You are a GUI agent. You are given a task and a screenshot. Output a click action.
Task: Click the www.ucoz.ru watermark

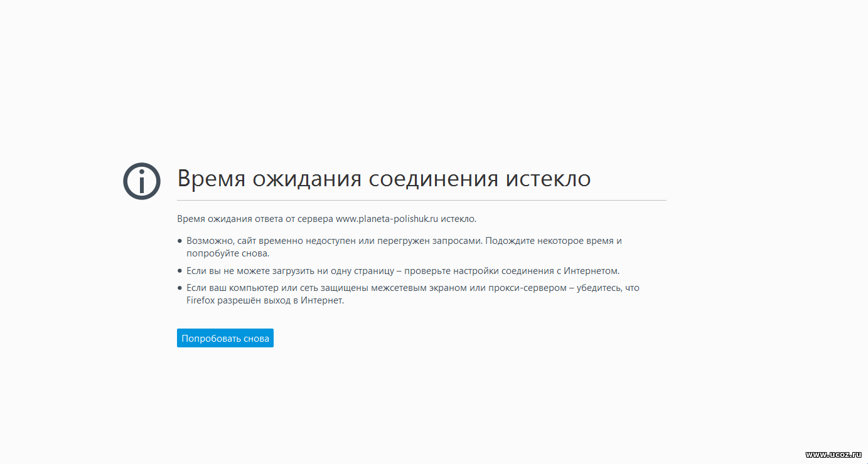(x=833, y=454)
